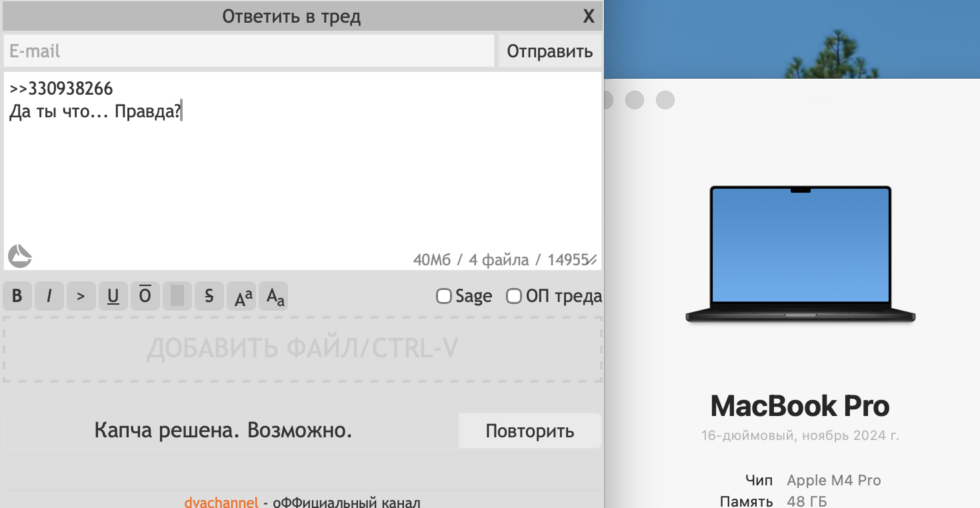Minimize the MacBook Pro info window
Viewport: 980px width, 508px height.
[635, 101]
